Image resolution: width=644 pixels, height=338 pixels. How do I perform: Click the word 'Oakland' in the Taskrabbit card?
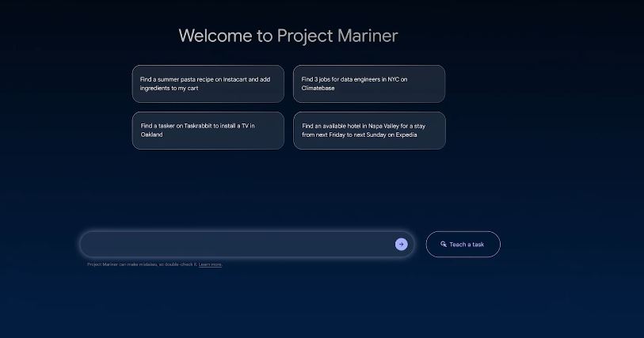pos(152,135)
